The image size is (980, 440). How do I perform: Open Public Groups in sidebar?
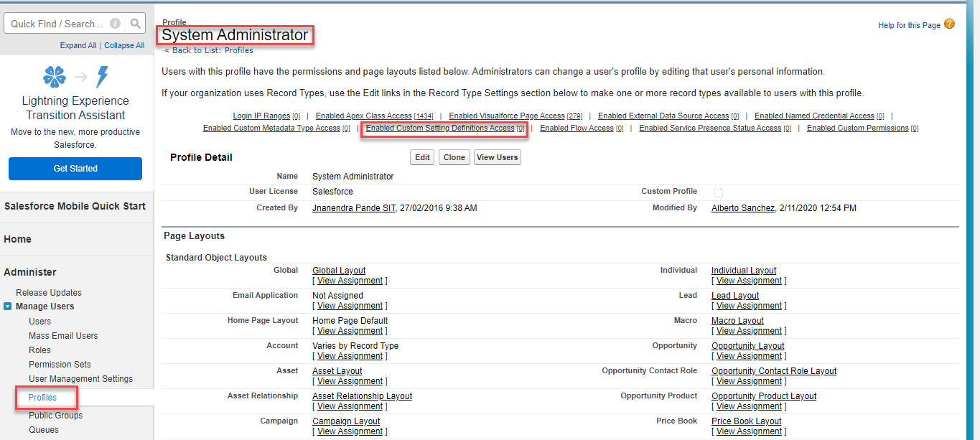tap(56, 416)
